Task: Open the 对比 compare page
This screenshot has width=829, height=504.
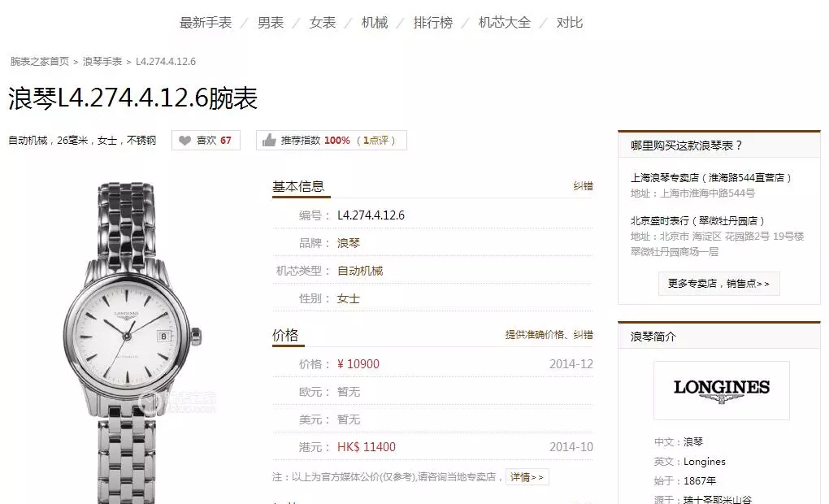Action: click(x=570, y=23)
